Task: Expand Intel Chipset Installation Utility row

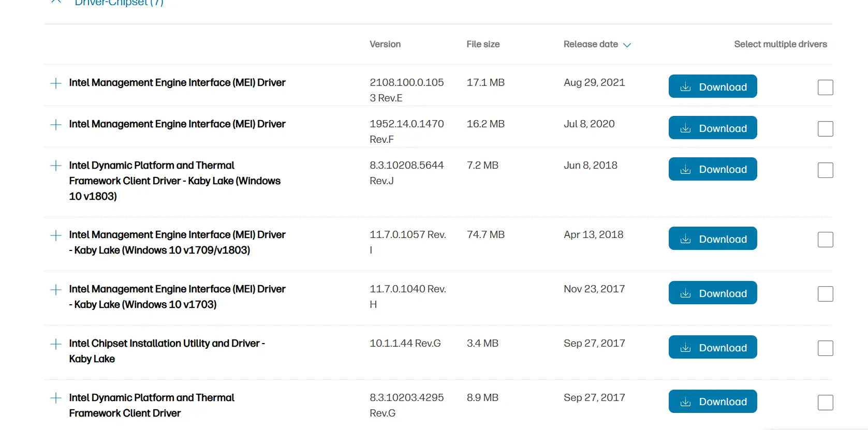Action: tap(56, 344)
